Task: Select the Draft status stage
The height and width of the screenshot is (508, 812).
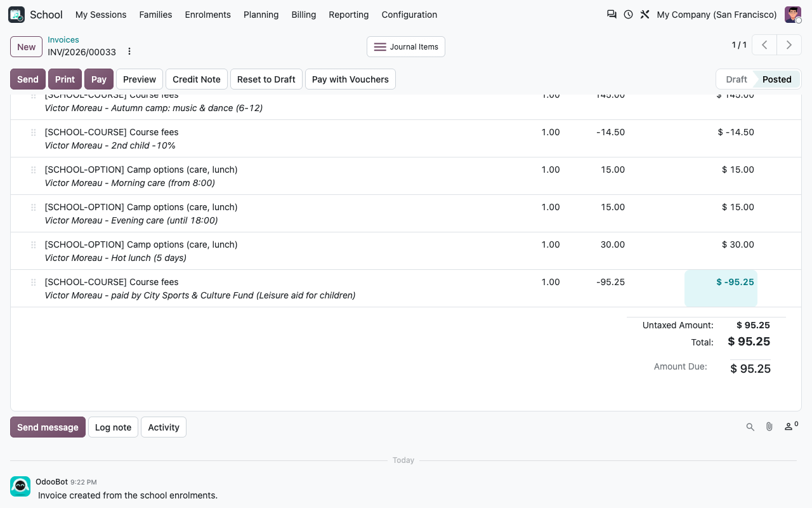Action: (x=737, y=79)
